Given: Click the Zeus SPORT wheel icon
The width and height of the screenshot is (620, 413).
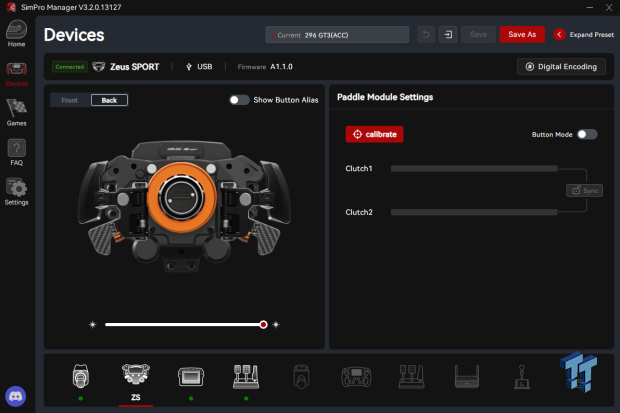Looking at the screenshot, I should point(98,66).
